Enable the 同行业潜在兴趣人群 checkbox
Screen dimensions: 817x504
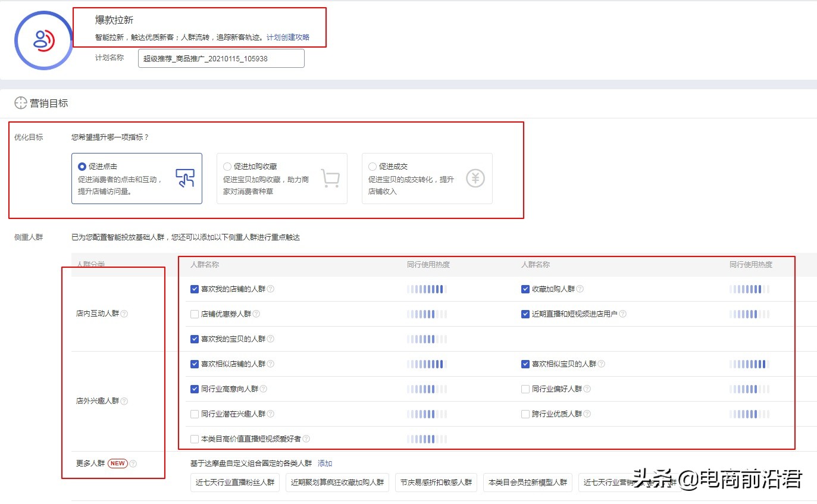[x=194, y=414]
